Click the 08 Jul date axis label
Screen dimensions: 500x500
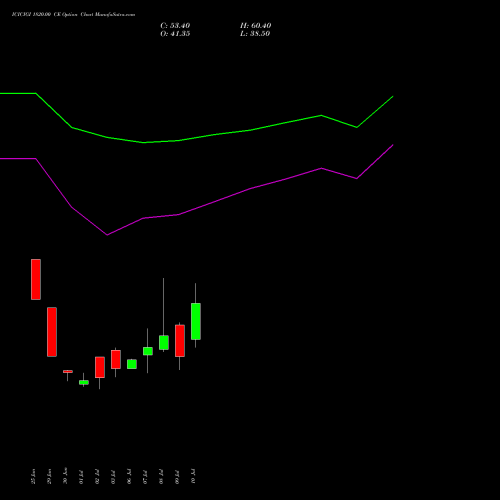[x=161, y=476]
